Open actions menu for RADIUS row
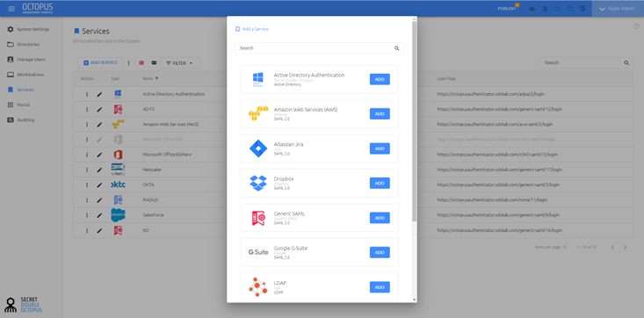 pos(87,200)
